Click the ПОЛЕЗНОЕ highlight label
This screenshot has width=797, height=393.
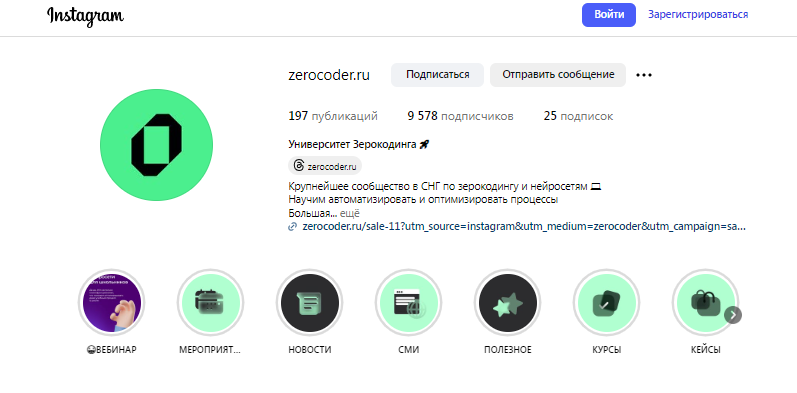tap(508, 350)
